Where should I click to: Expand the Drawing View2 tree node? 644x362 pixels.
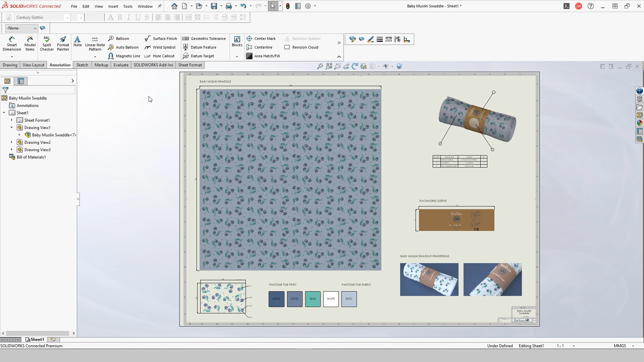[x=12, y=142]
